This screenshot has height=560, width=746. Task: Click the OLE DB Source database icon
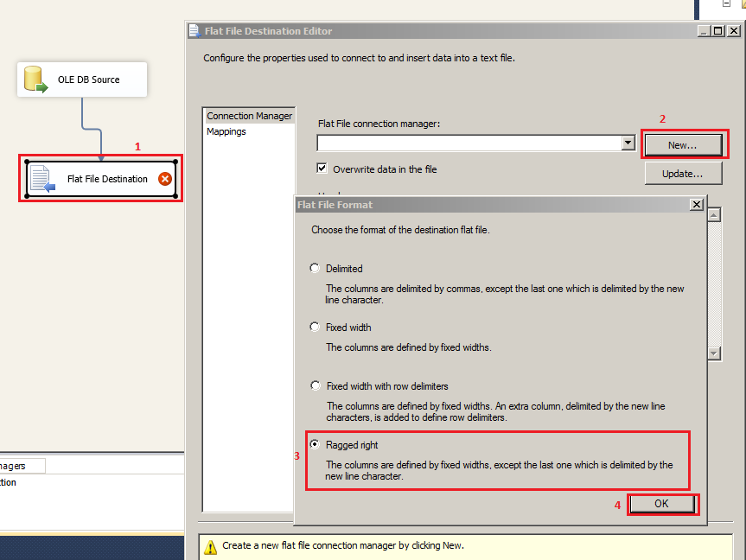(x=36, y=80)
